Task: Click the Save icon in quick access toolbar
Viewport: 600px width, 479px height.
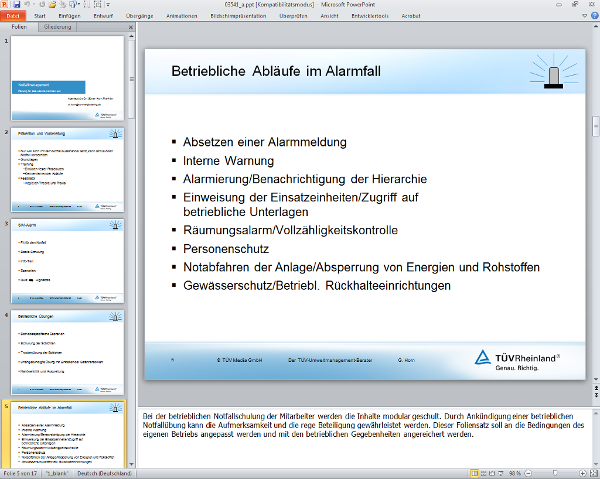Action: pos(17,5)
